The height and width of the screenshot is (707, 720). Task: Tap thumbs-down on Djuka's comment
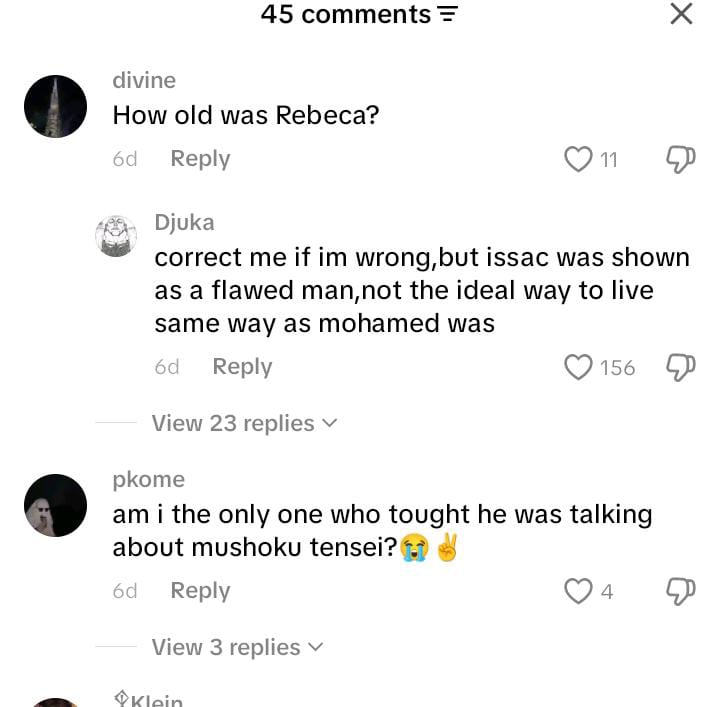(681, 367)
